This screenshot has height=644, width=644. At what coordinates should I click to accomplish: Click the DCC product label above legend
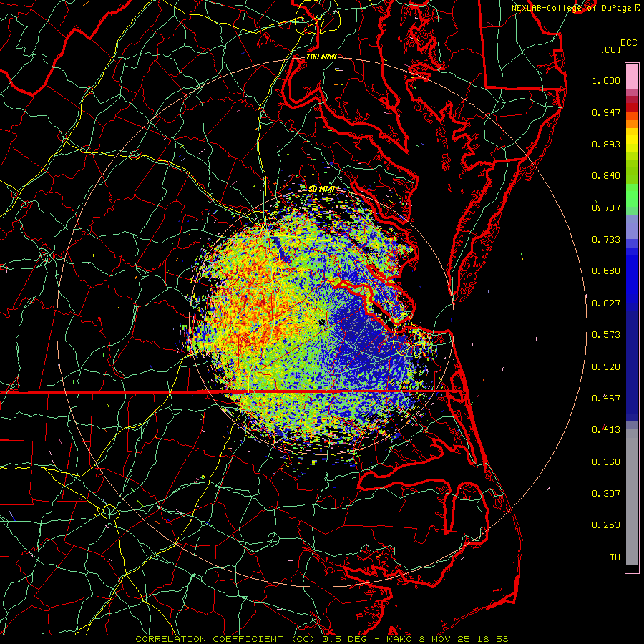(x=628, y=43)
